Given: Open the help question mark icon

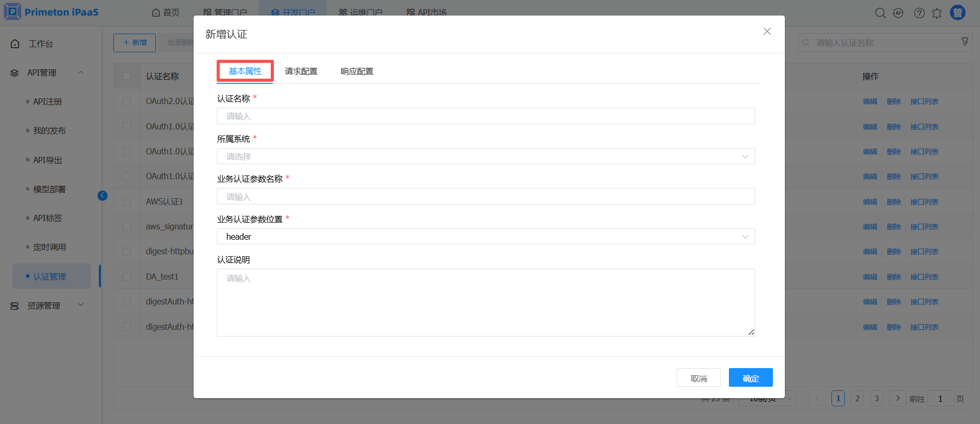Looking at the screenshot, I should [919, 13].
